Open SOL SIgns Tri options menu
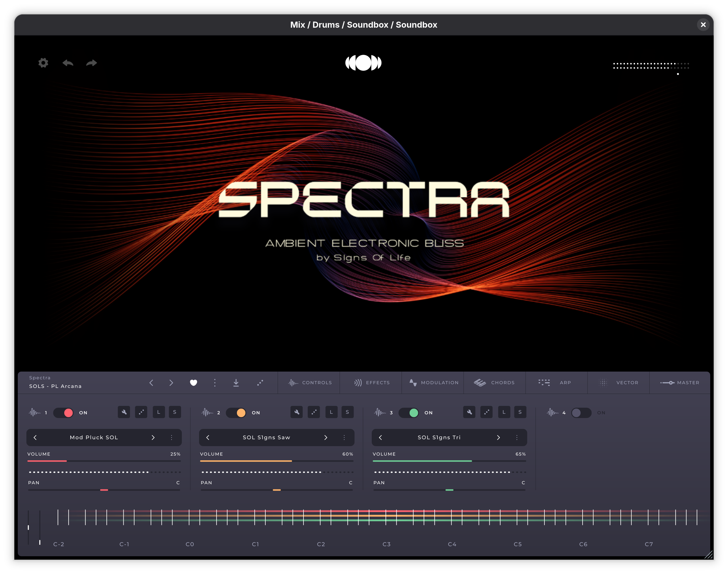This screenshot has height=574, width=728. (517, 437)
